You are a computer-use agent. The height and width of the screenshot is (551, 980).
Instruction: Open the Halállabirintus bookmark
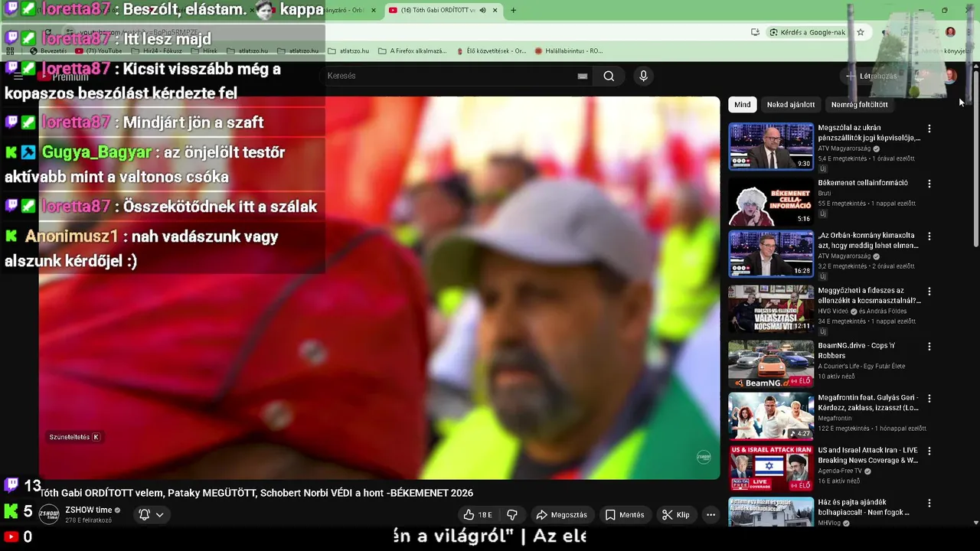[x=569, y=51]
